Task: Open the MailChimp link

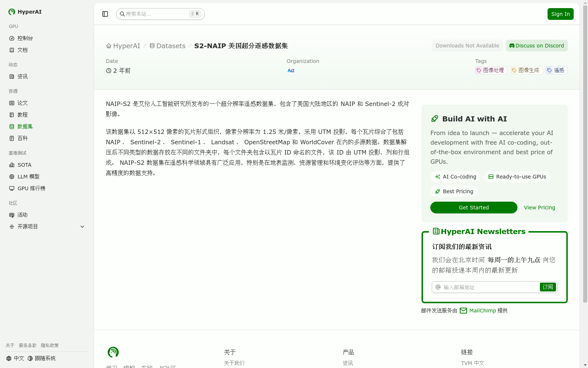Action: point(483,311)
